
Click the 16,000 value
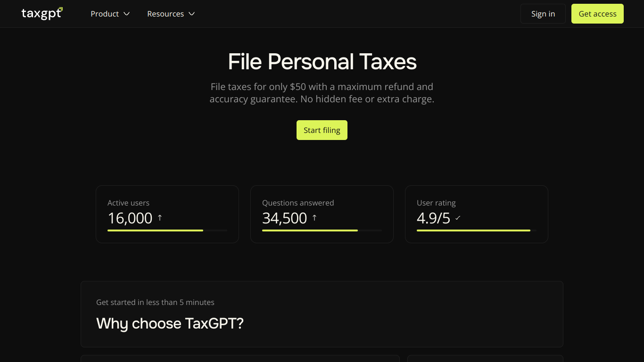click(130, 218)
